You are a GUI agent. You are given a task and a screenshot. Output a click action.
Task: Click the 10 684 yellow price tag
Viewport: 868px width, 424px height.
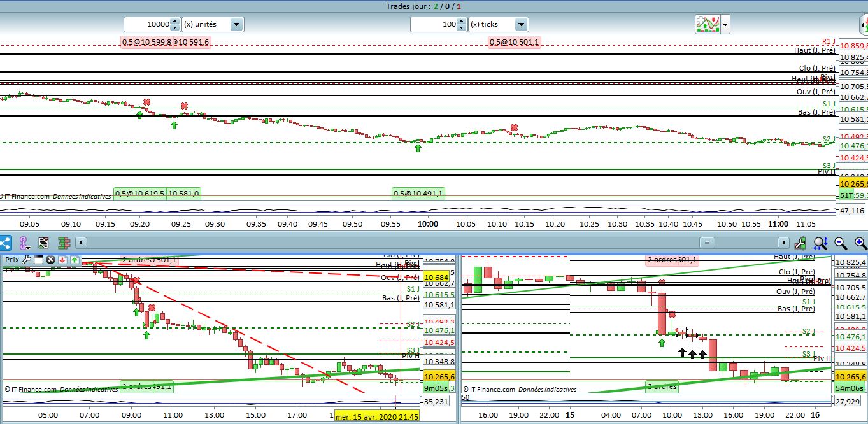[x=436, y=278]
